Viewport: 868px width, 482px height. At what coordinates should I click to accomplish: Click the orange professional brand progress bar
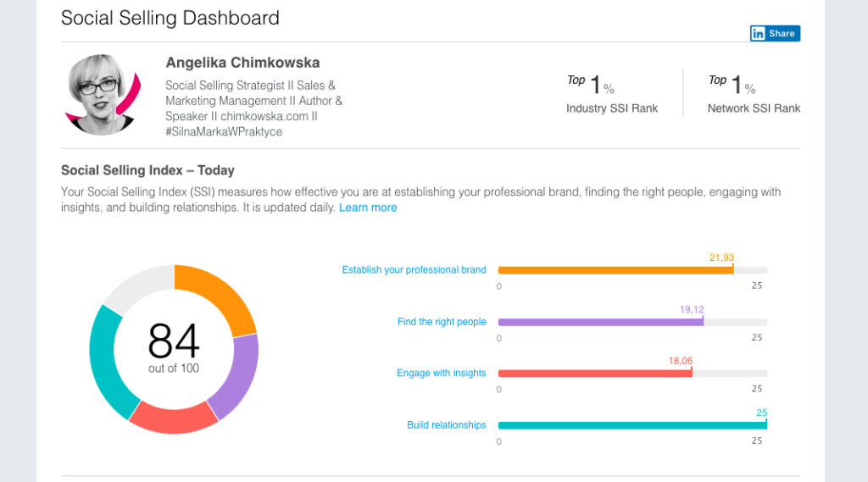pyautogui.click(x=615, y=270)
